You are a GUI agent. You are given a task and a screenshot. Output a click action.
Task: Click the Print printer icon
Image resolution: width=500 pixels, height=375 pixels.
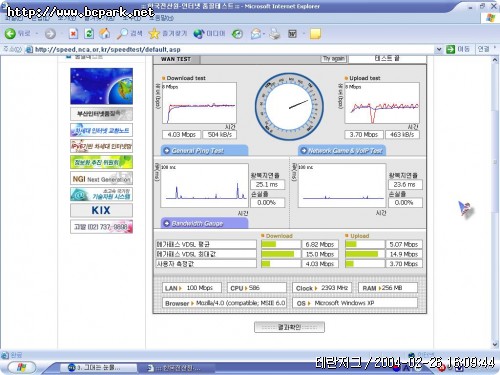pos(275,34)
